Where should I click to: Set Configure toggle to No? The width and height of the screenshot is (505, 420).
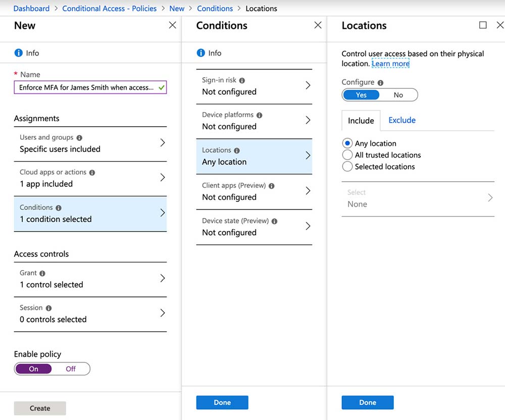[398, 95]
